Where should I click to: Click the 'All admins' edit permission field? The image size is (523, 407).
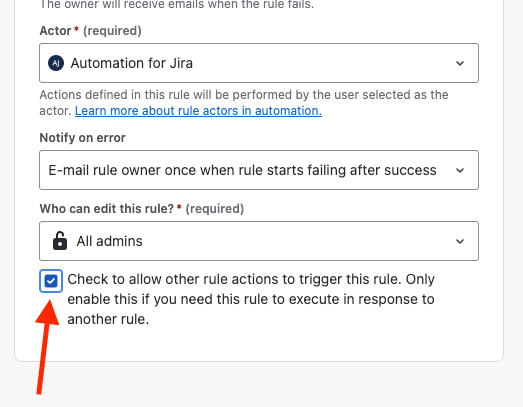[259, 241]
